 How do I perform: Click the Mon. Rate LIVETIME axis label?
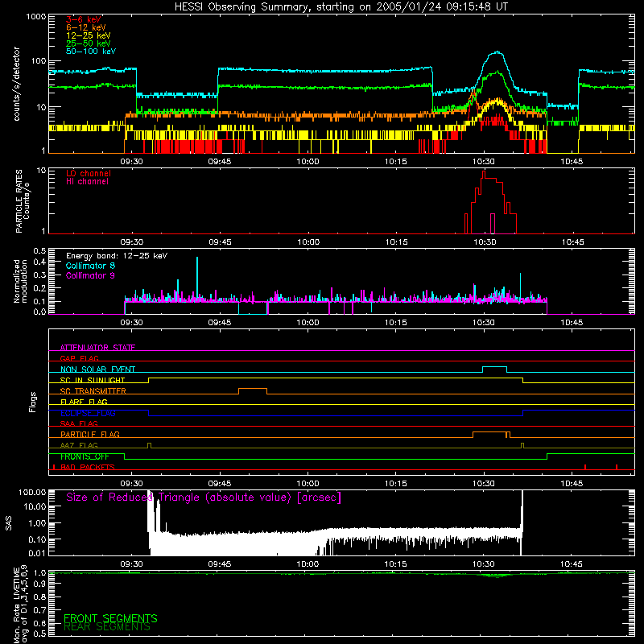[21, 605]
